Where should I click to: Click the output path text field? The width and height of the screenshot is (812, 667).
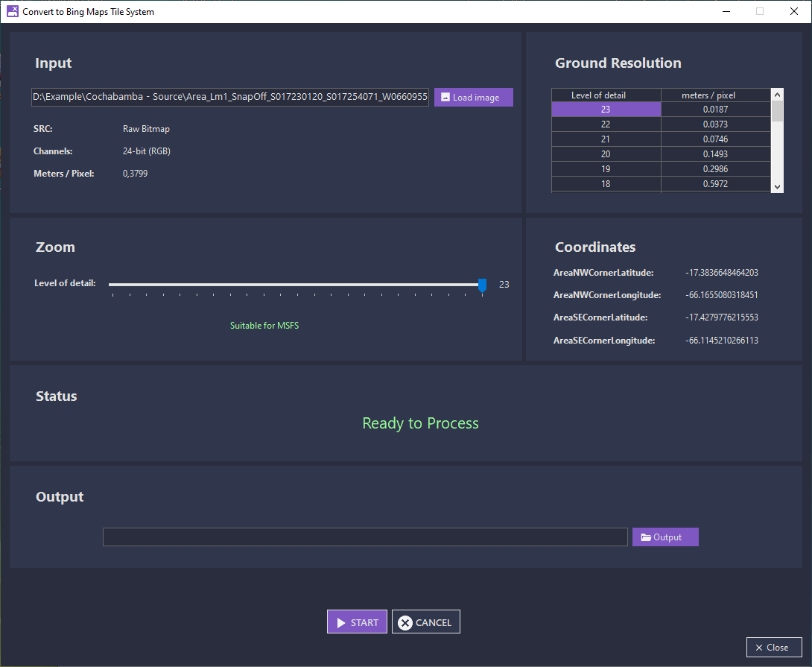365,537
